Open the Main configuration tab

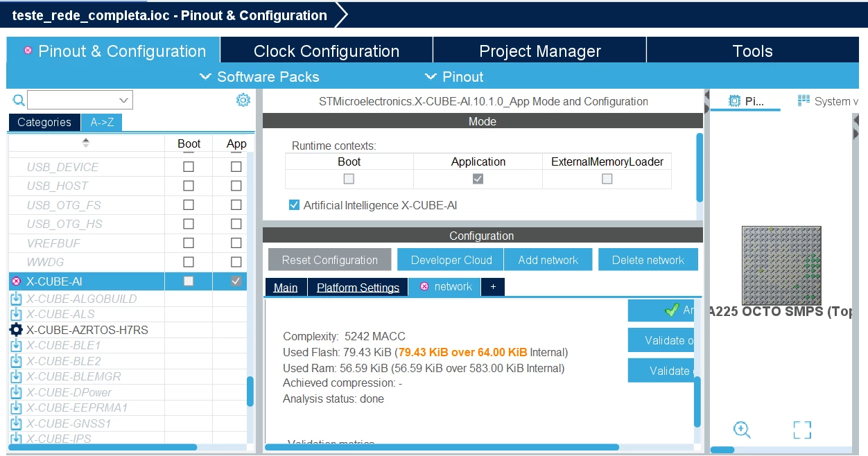[286, 288]
